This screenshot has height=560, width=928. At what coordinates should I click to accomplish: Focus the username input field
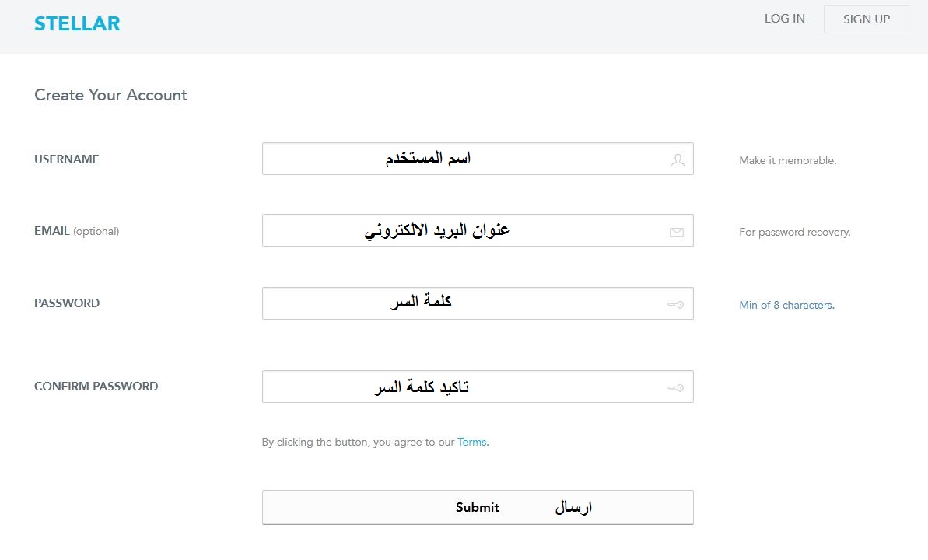[478, 159]
